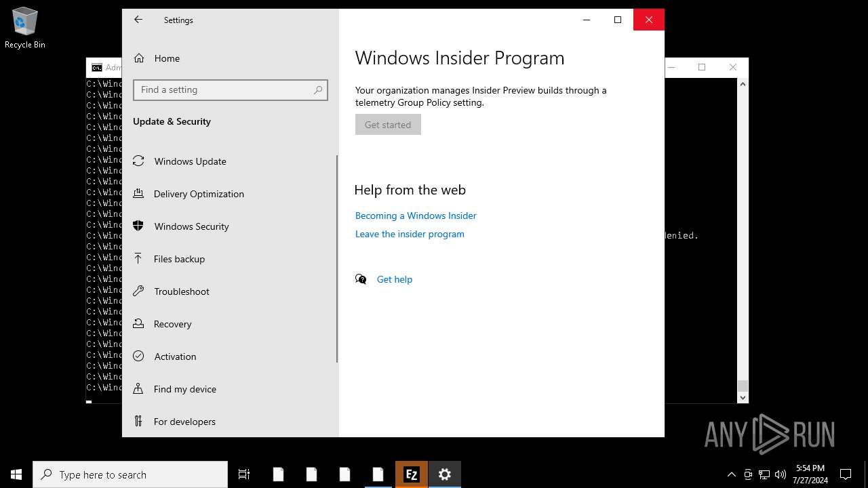Open the Activation settings page
This screenshot has width=868, height=488.
[229, 357]
